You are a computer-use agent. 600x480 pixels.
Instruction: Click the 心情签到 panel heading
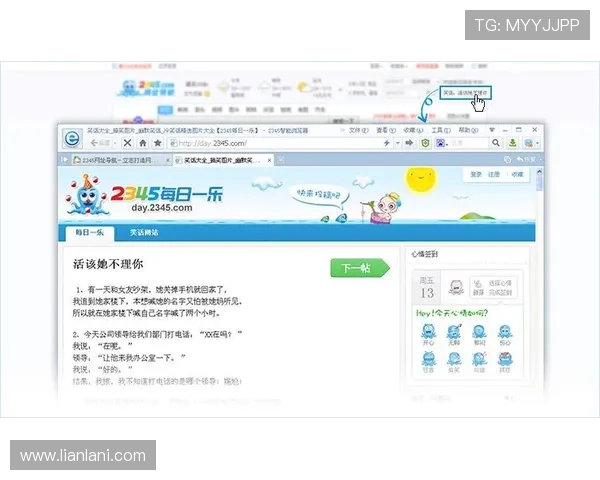pyautogui.click(x=424, y=254)
